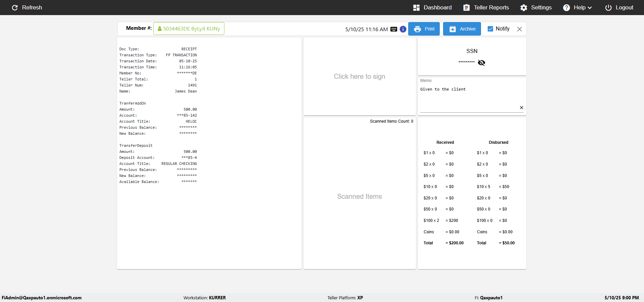
Task: Click the TransferDeposit section heading
Action: (x=136, y=145)
